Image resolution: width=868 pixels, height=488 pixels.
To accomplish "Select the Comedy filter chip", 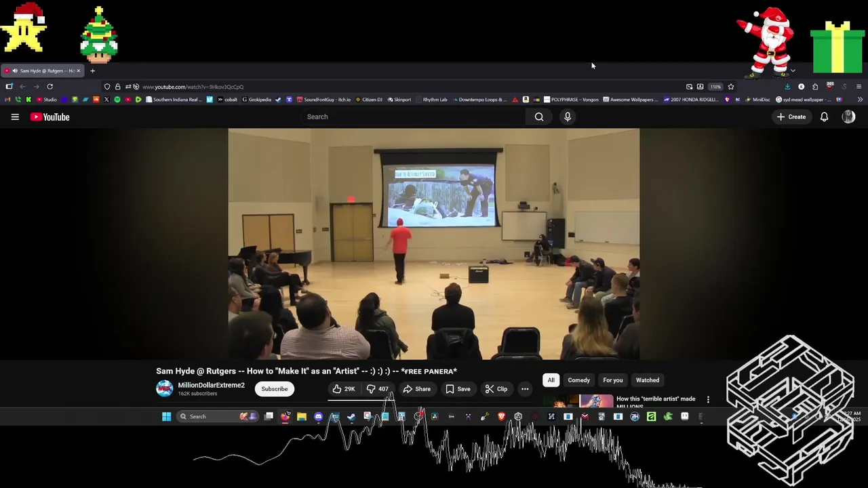I will pos(578,380).
